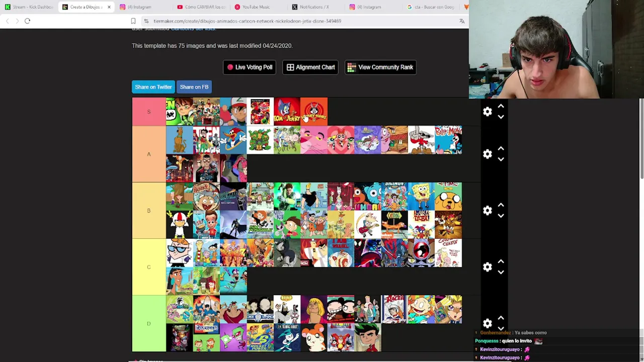644x362 pixels.
Task: Move D tier row up
Action: click(x=501, y=318)
